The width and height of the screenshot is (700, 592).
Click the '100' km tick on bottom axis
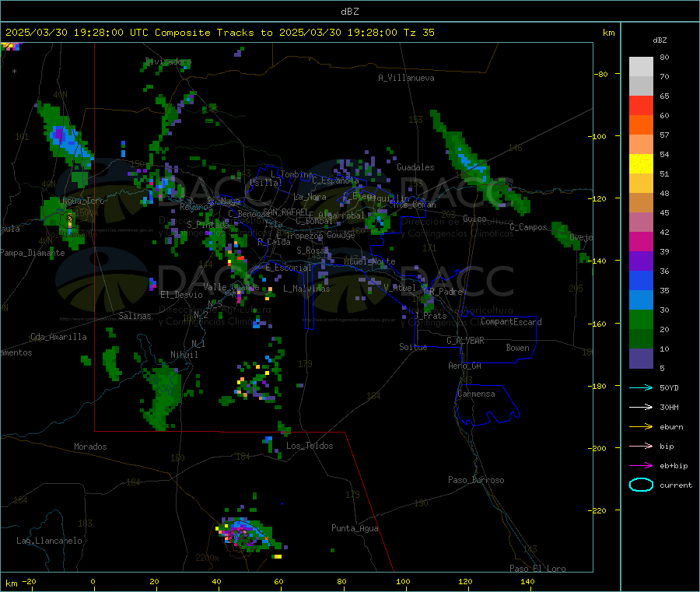[403, 581]
